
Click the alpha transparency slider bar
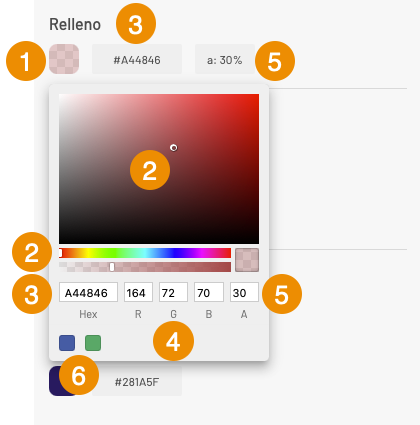145,267
